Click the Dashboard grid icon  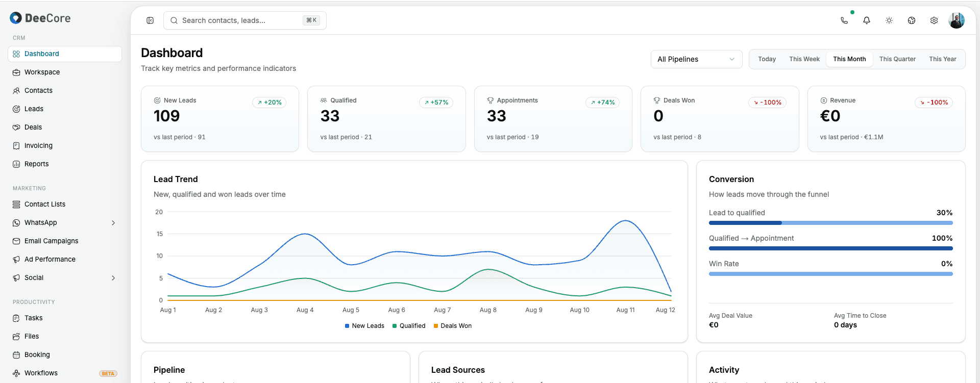pyautogui.click(x=16, y=54)
